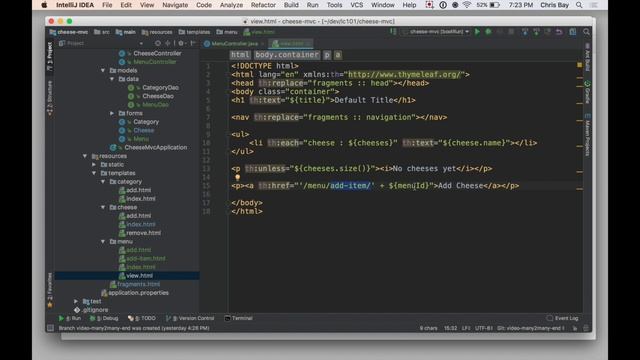Expand the test folder
Image resolution: width=640 pixels, height=360 pixels.
point(76,301)
